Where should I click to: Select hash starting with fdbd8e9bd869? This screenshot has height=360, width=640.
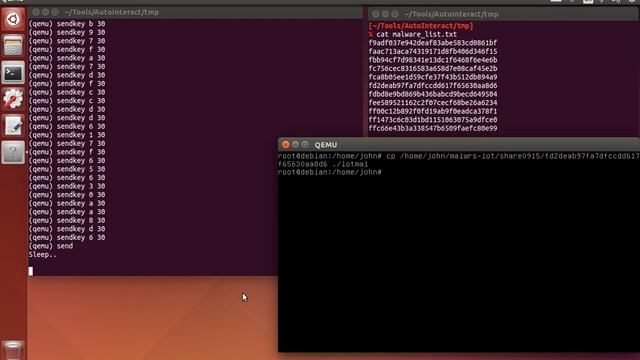433,94
